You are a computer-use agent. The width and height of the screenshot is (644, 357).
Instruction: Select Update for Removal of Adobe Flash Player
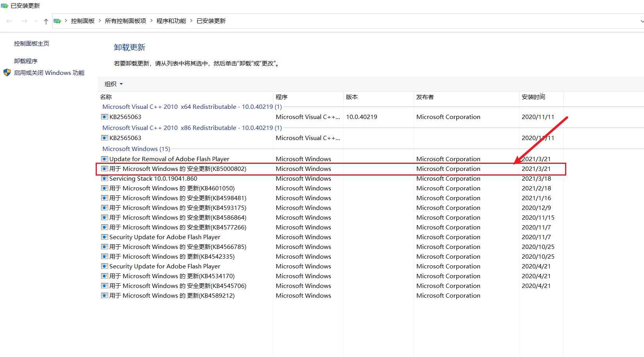169,159
